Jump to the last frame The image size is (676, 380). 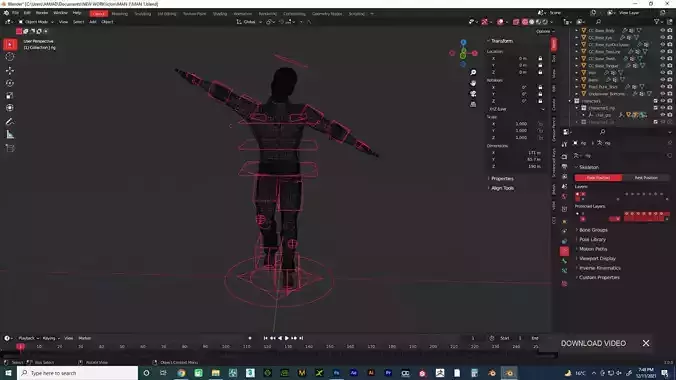pyautogui.click(x=301, y=338)
